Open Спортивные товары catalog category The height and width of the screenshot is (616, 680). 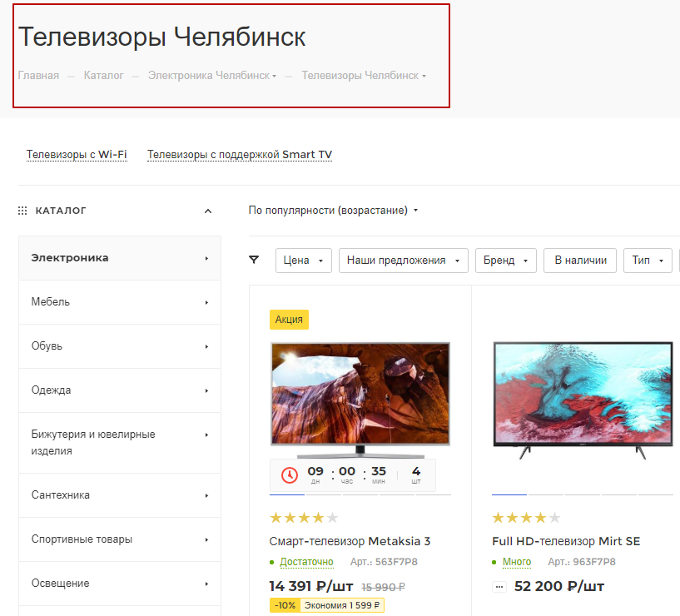tap(120, 539)
